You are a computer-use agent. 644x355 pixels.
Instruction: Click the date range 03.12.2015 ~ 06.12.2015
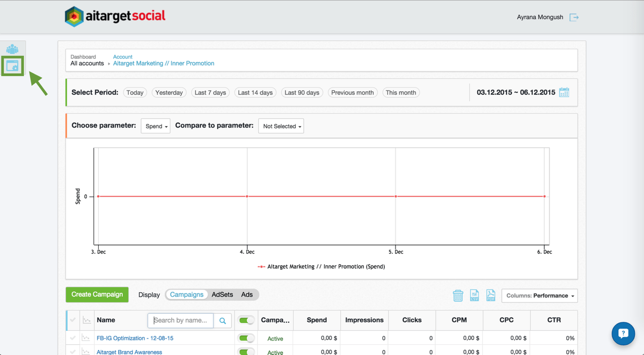coord(516,92)
